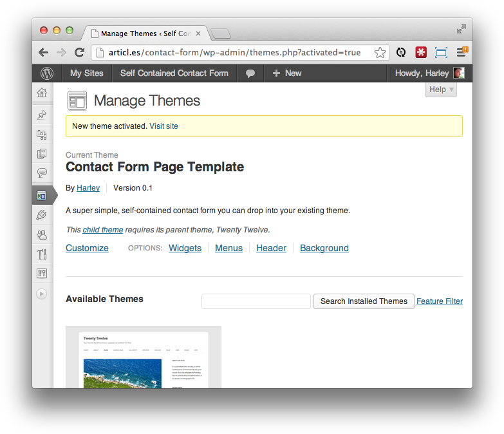This screenshot has height=434, width=504.
Task: Go back with browser back arrow
Action: pyautogui.click(x=44, y=52)
